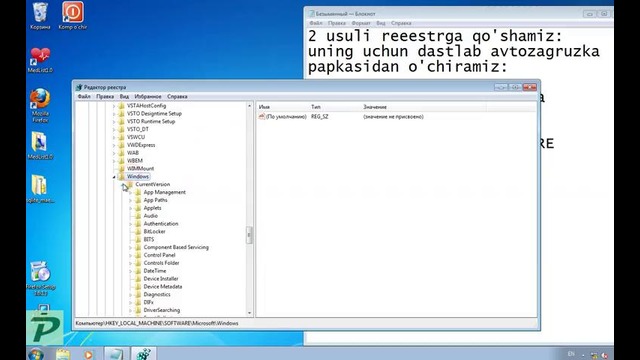Click the WBEM folder icon
640x360 pixels.
tap(121, 160)
